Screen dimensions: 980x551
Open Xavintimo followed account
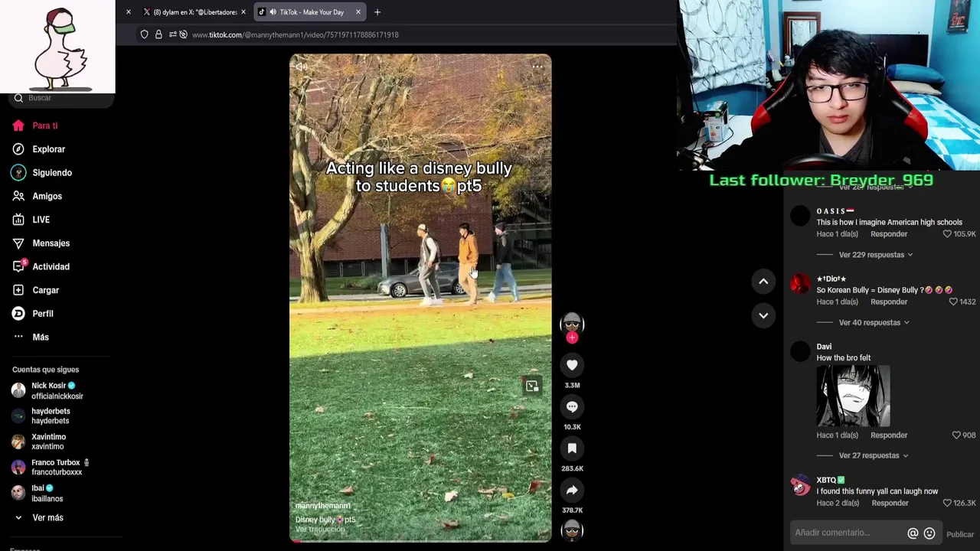tap(47, 442)
